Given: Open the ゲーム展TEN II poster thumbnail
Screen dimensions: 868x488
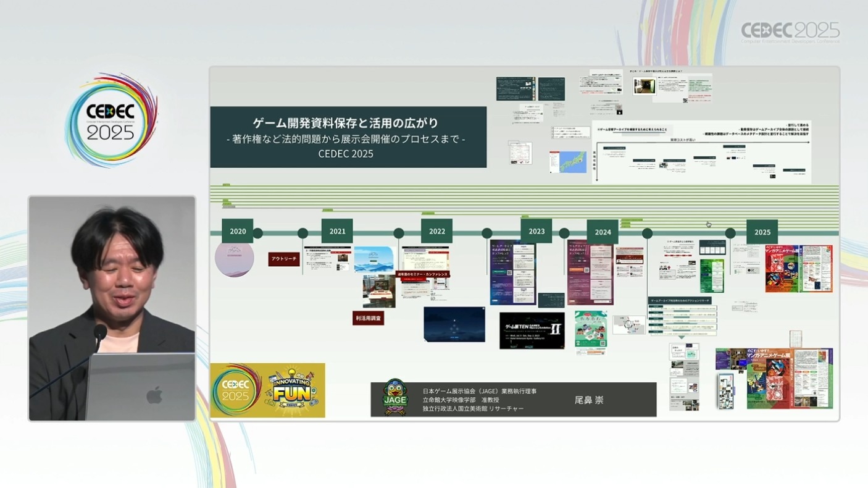Looking at the screenshot, I should click(532, 330).
